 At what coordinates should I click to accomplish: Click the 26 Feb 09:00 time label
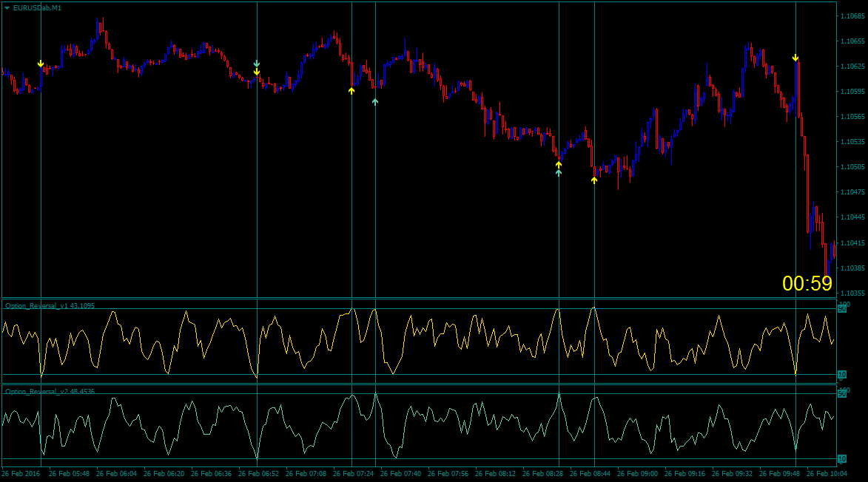pyautogui.click(x=638, y=474)
